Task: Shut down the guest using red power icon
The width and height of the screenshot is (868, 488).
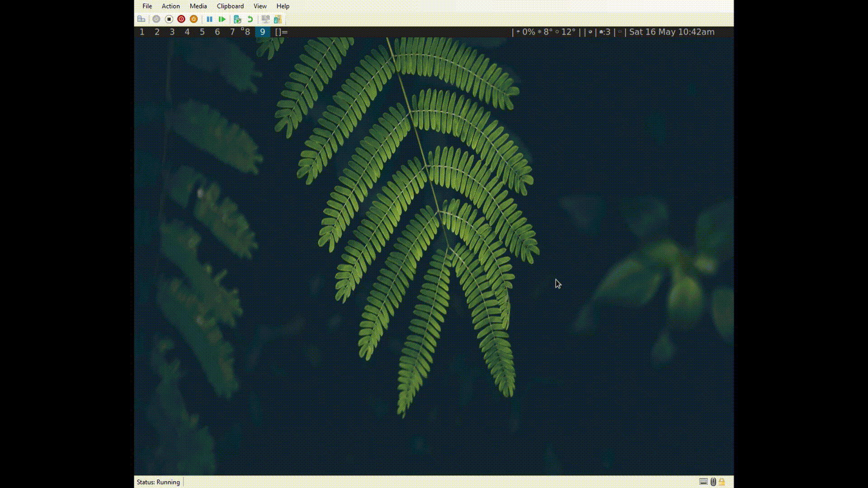Action: click(x=181, y=19)
